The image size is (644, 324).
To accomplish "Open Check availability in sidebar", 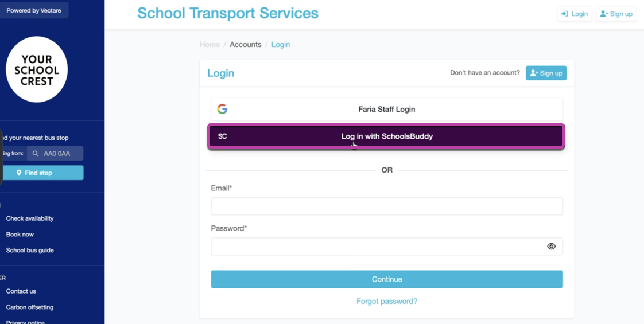I will [x=30, y=218].
